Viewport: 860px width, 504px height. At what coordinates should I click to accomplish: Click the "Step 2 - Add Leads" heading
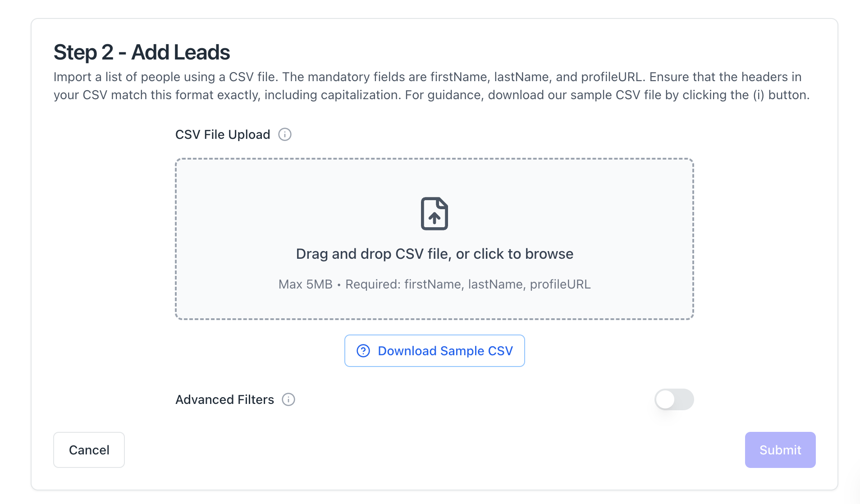(x=142, y=52)
